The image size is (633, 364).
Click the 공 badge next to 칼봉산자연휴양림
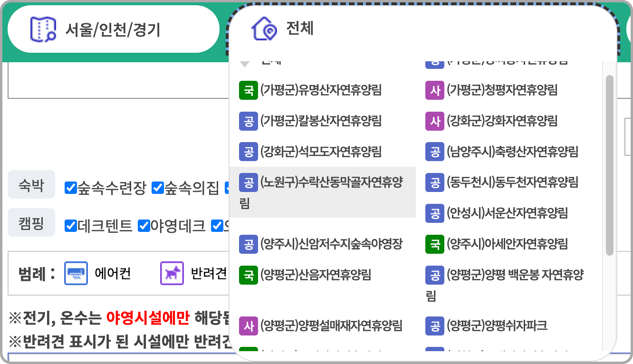point(248,121)
